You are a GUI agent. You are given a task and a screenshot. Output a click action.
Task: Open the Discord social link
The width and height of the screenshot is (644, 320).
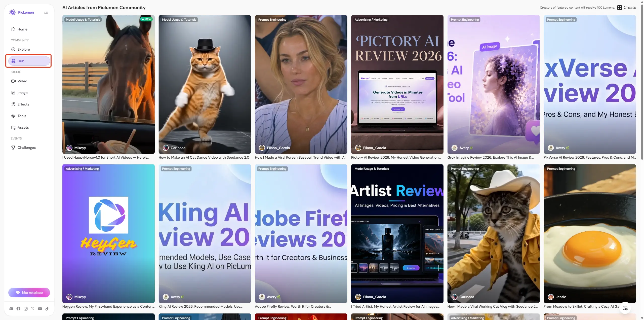pos(11,309)
